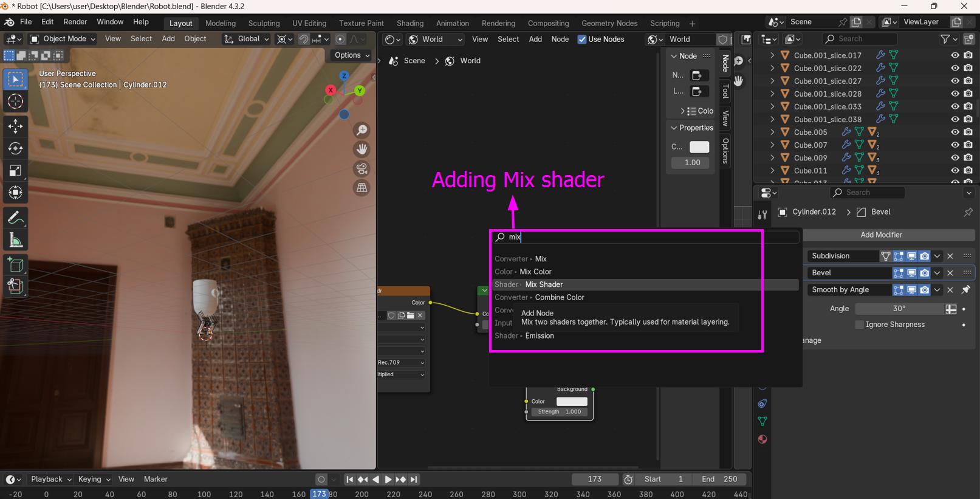Open the Keying dropdown
The height and width of the screenshot is (499, 980).
(x=94, y=479)
